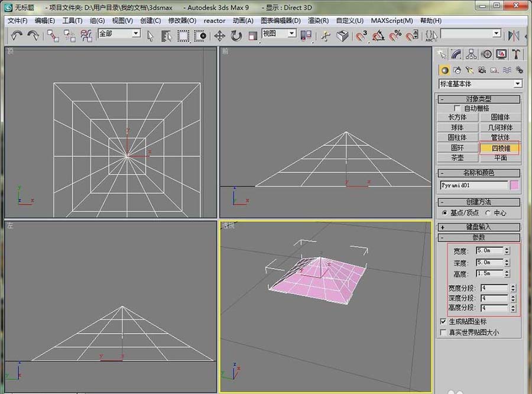Image resolution: width=532 pixels, height=394 pixels.
Task: Select the 中心 creation method radio
Action: (x=488, y=212)
